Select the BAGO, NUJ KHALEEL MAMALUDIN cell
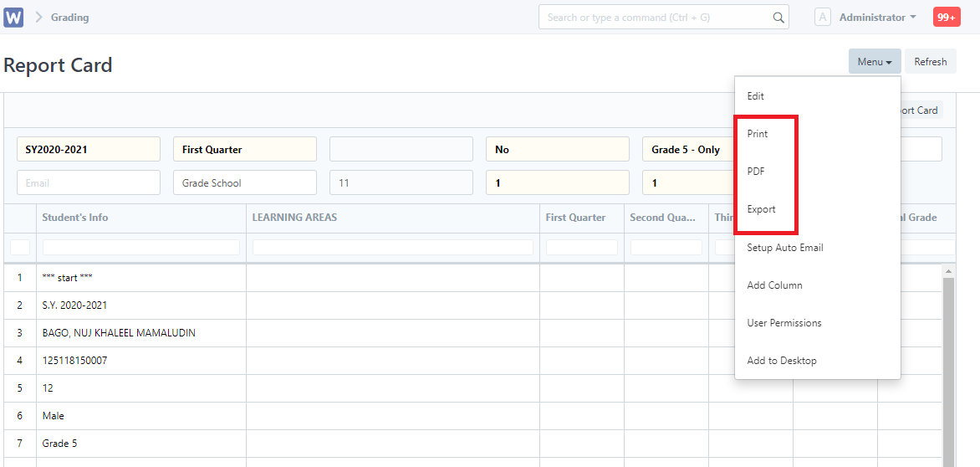Viewport: 980px width, 467px height. point(141,332)
